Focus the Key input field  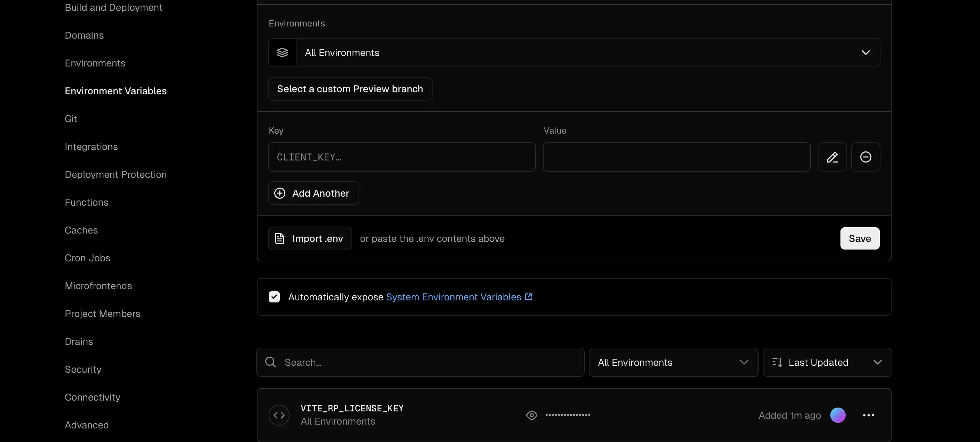point(401,157)
